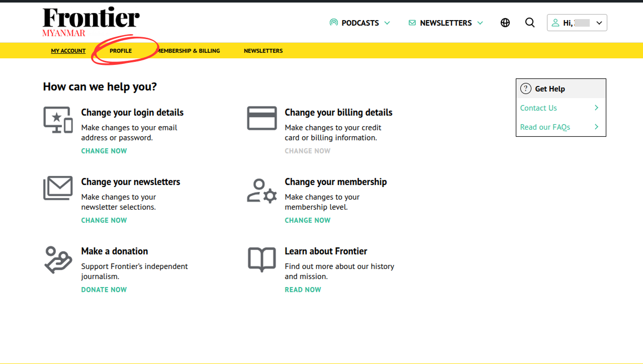Click the newsletters envelope icon
The width and height of the screenshot is (643, 364).
point(58,189)
